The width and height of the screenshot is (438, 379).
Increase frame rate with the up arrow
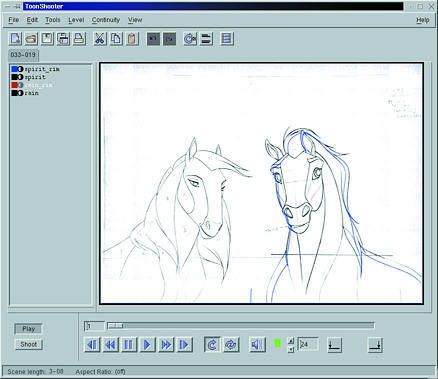(x=291, y=341)
